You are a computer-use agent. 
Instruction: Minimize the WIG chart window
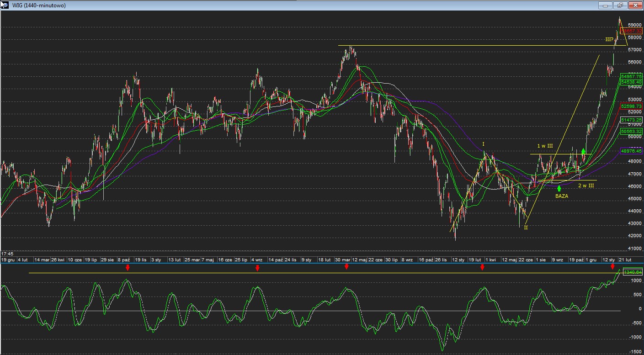606,5
